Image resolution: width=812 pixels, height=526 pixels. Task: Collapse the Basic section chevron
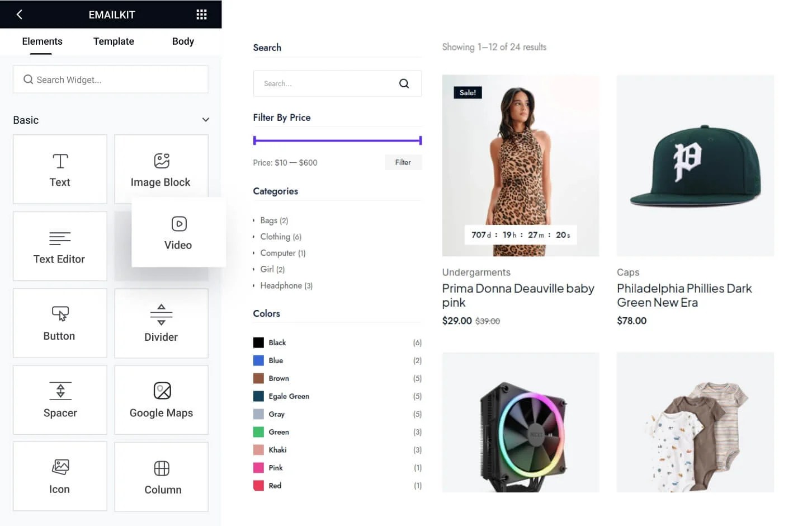pyautogui.click(x=206, y=120)
